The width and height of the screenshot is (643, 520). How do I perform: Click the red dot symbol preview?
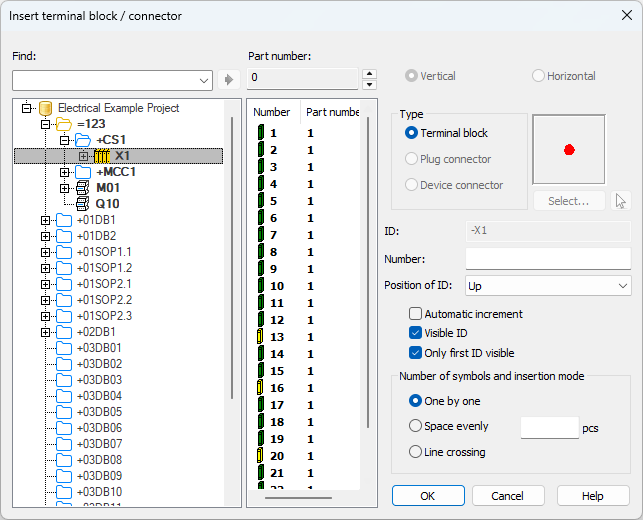click(x=569, y=150)
